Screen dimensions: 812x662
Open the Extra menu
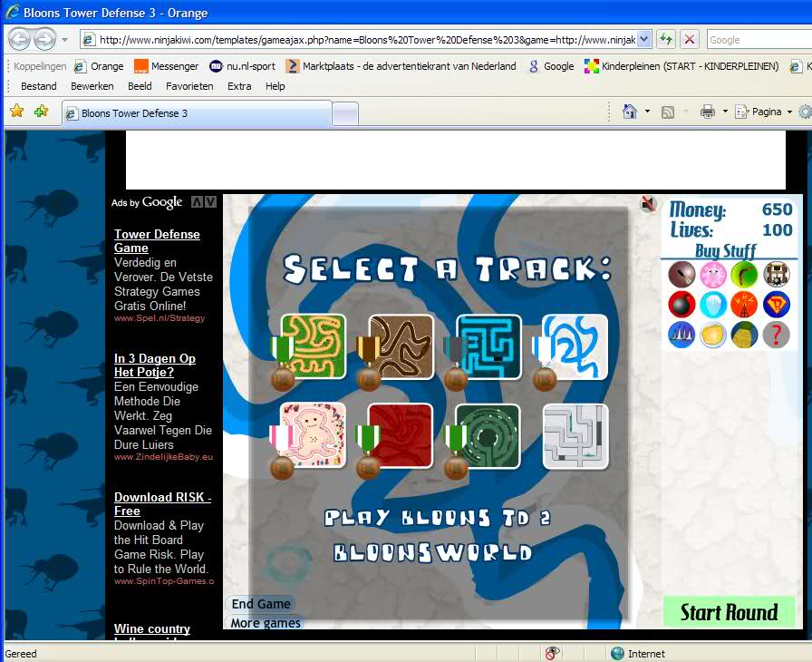click(x=239, y=86)
